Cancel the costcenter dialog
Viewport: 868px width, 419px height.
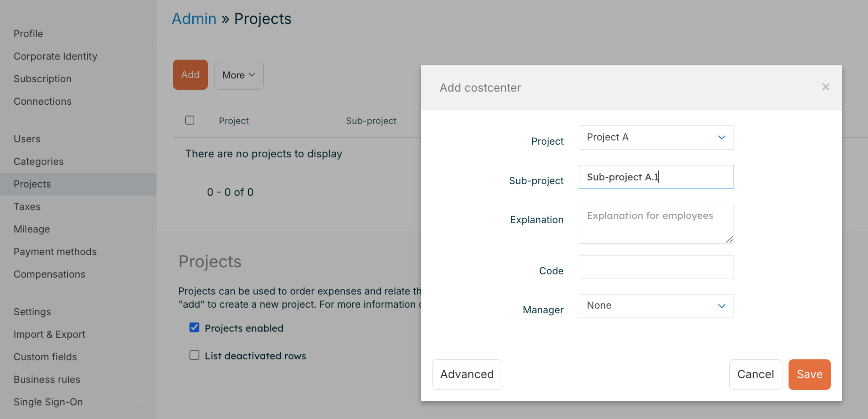click(x=755, y=374)
